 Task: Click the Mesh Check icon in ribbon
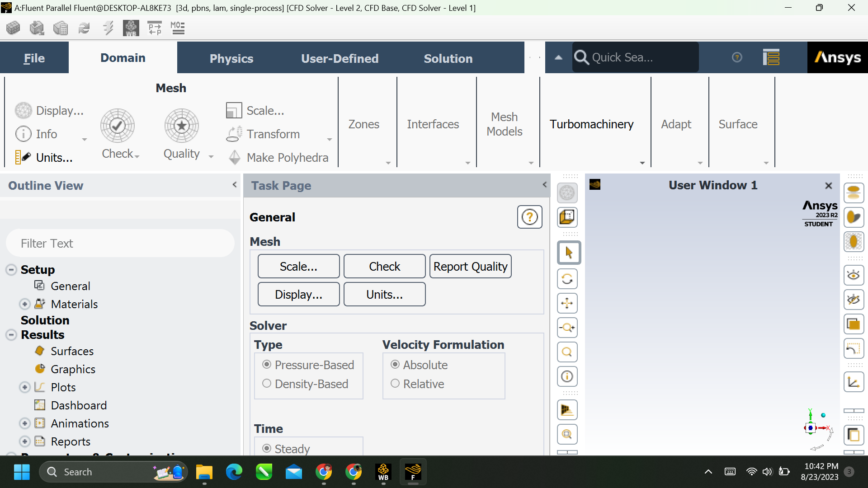click(118, 126)
